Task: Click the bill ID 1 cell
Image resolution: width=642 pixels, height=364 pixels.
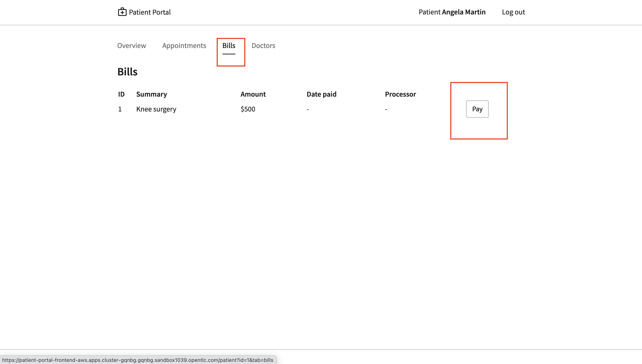Action: pyautogui.click(x=120, y=109)
